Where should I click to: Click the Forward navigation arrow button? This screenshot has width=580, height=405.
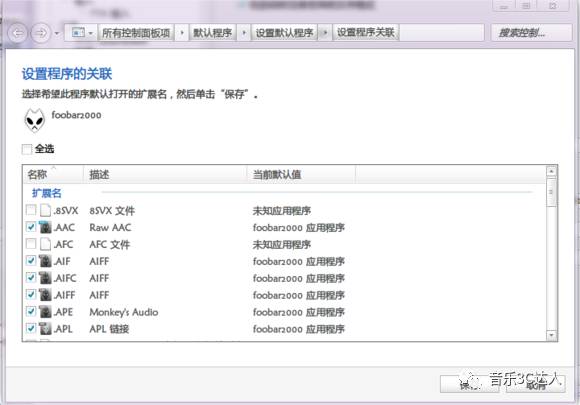(x=40, y=33)
